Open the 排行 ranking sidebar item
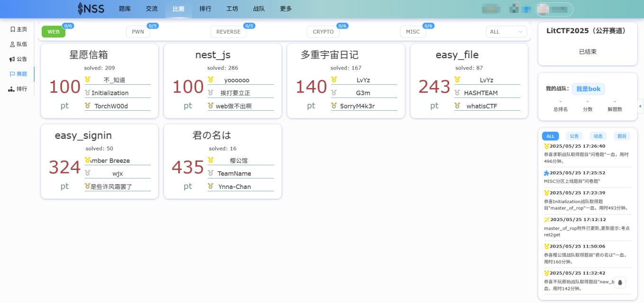The width and height of the screenshot is (644, 303). 18,89
